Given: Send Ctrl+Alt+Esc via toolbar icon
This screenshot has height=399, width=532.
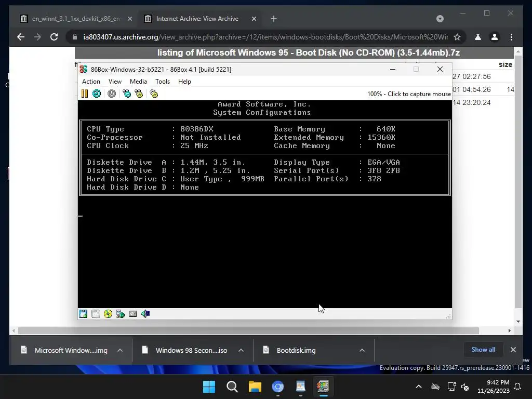Looking at the screenshot, I should 139,94.
